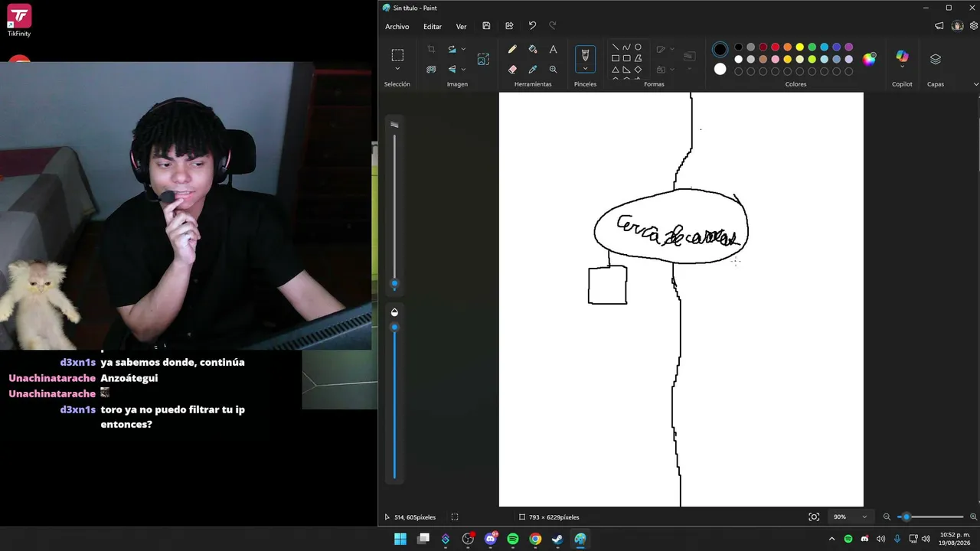
Task: Select the Eraser tool
Action: coord(512,69)
